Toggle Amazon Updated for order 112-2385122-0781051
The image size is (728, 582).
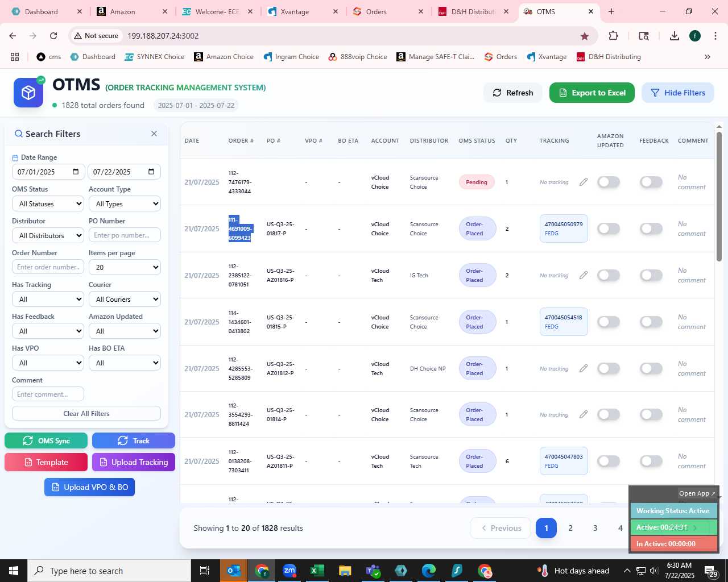608,275
